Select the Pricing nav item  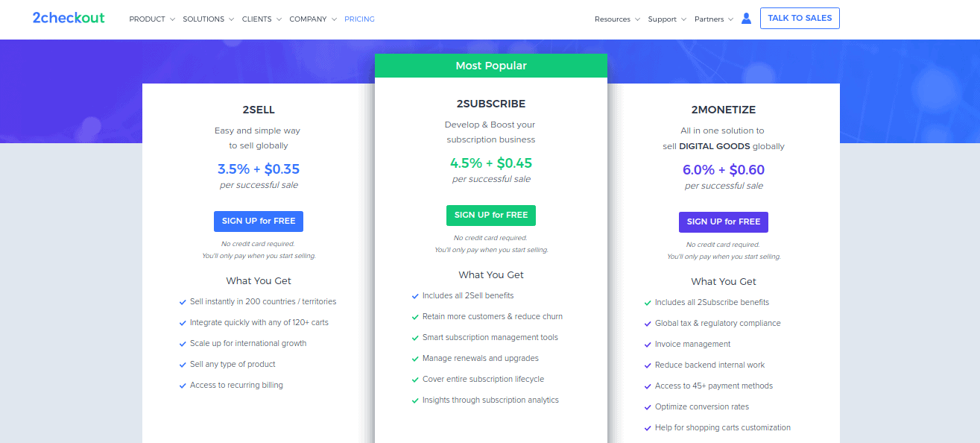(x=359, y=19)
